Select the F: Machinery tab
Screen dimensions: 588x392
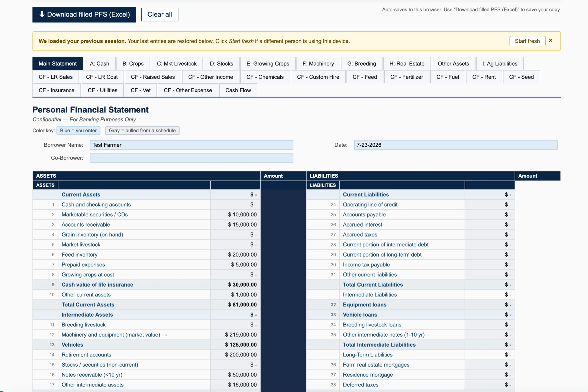(x=318, y=63)
